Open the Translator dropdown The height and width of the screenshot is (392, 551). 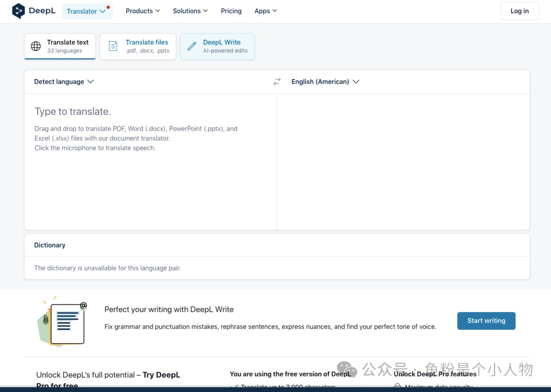tap(87, 11)
